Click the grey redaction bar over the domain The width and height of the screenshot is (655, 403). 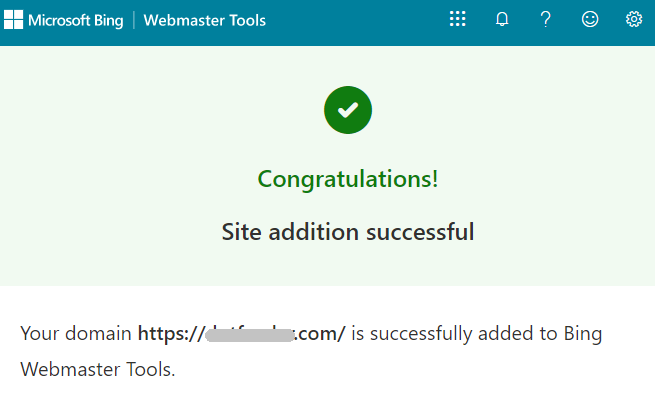(250, 335)
